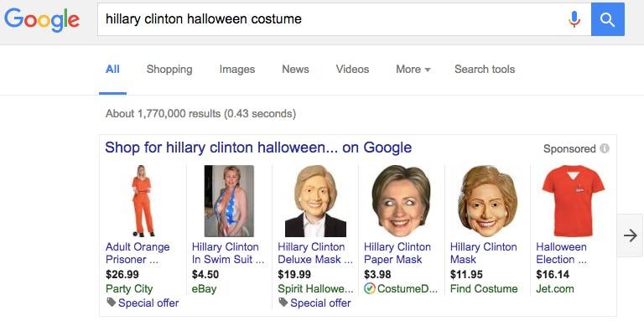Open the News results tab
This screenshot has height=326, width=644.
pos(295,70)
